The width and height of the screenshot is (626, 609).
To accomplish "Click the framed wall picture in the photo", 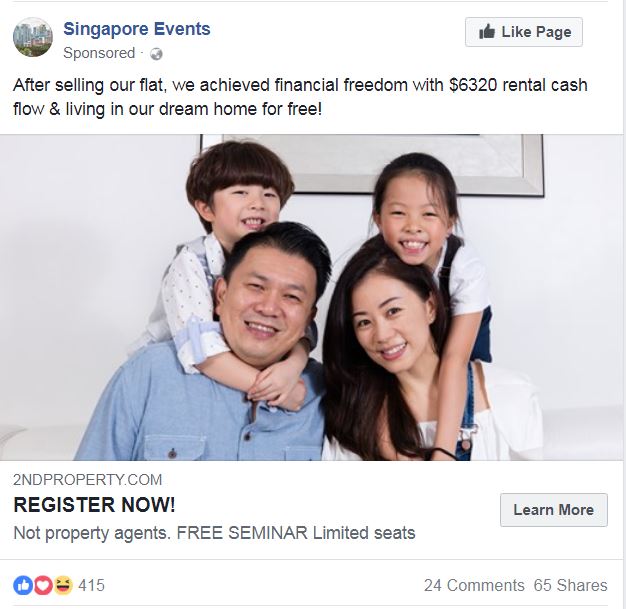I will (x=372, y=165).
